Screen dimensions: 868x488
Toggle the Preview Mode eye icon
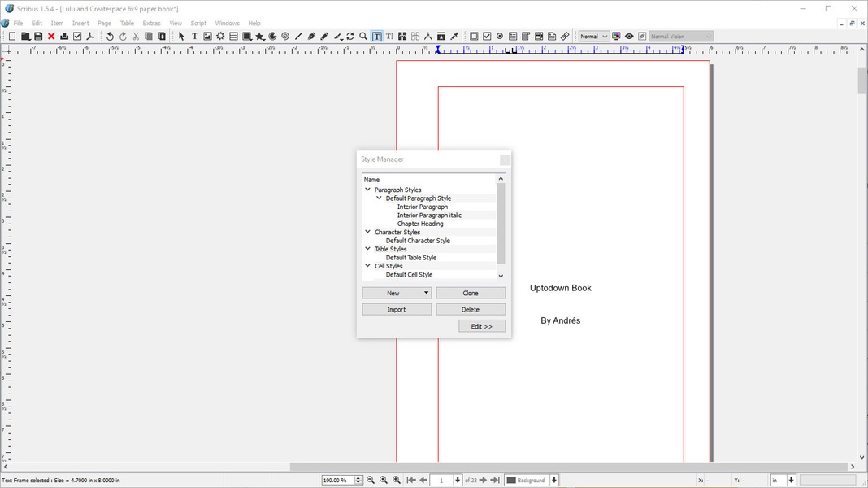click(629, 37)
